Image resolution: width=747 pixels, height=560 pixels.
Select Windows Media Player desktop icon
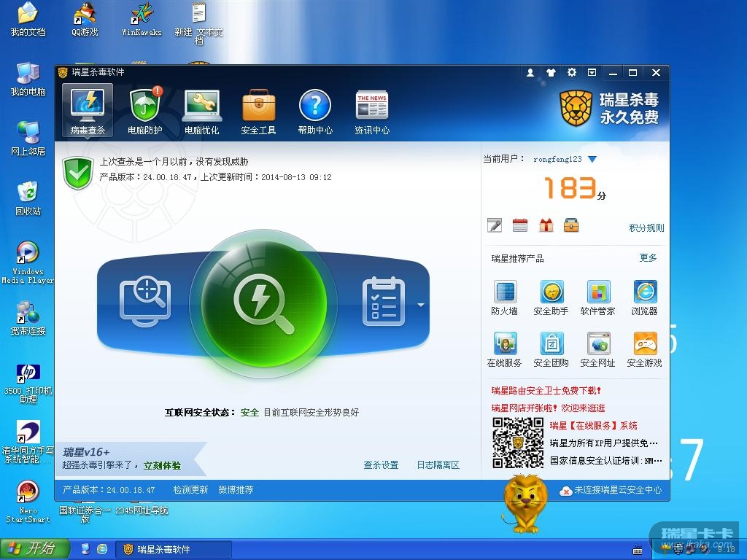[x=28, y=262]
